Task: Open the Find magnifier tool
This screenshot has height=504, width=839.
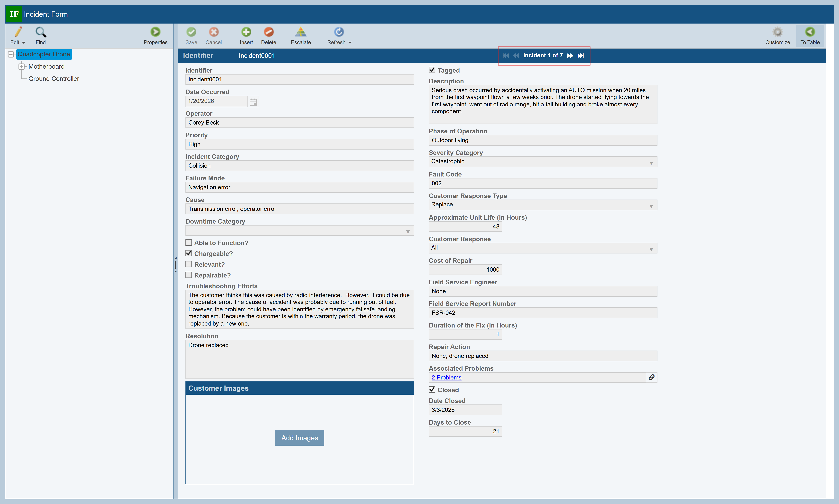Action: (x=40, y=32)
